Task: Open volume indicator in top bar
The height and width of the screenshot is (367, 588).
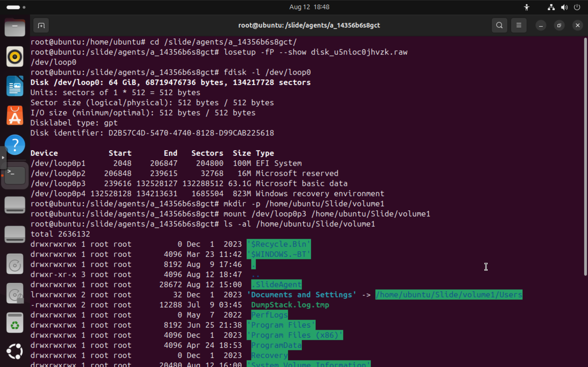Action: point(564,7)
